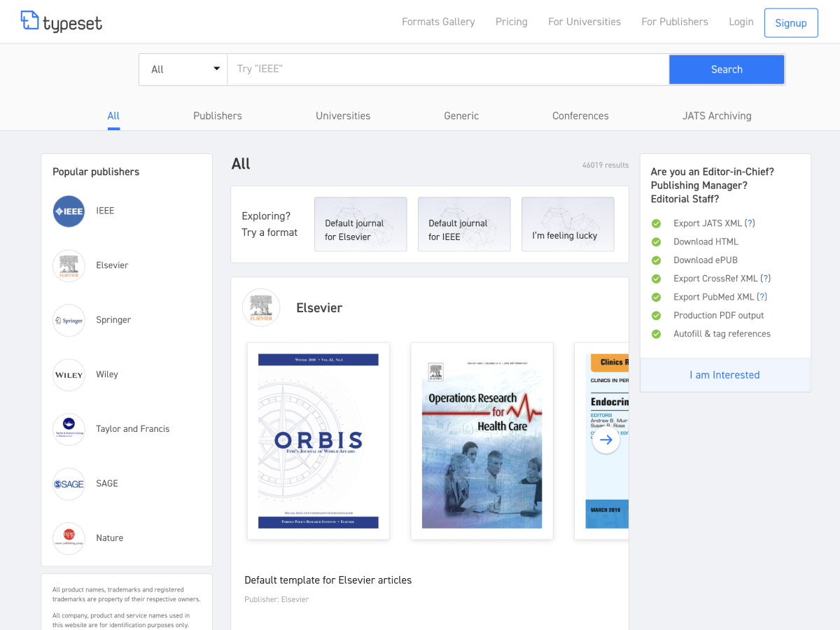The width and height of the screenshot is (840, 630).
Task: Go to the Conferences tab
Action: tap(580, 116)
